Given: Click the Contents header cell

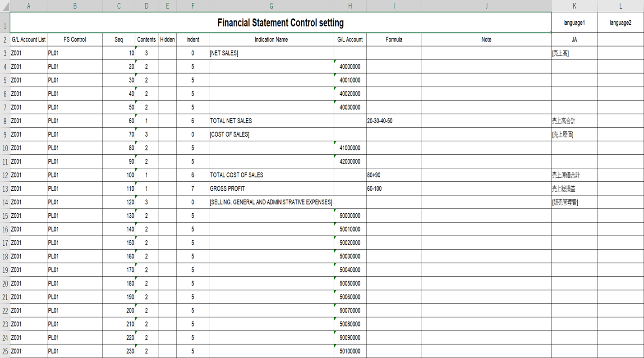Looking at the screenshot, I should click(x=146, y=40).
